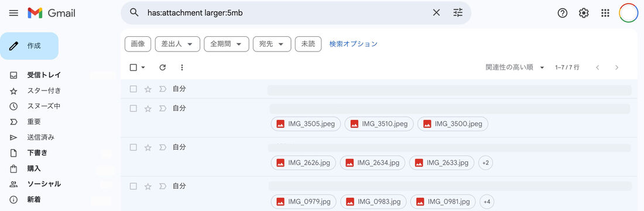Image resolution: width=644 pixels, height=211 pixels.
Task: Refresh the mail list
Action: [162, 68]
